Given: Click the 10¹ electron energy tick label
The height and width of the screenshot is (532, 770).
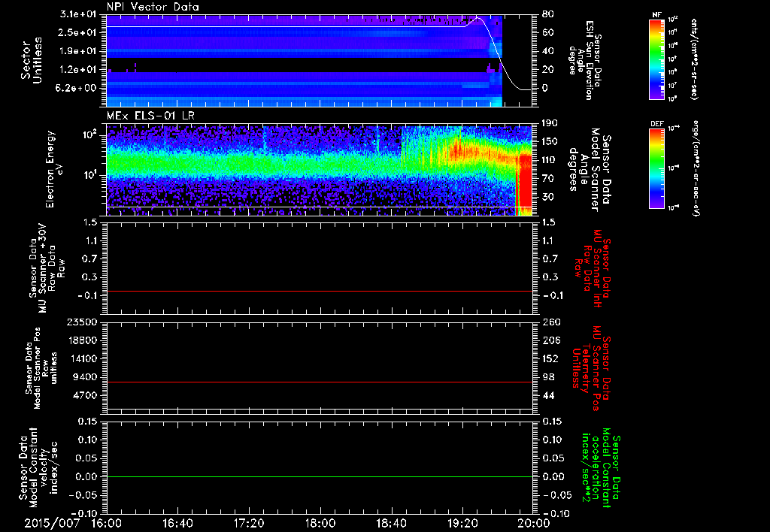Looking at the screenshot, I should tap(89, 175).
